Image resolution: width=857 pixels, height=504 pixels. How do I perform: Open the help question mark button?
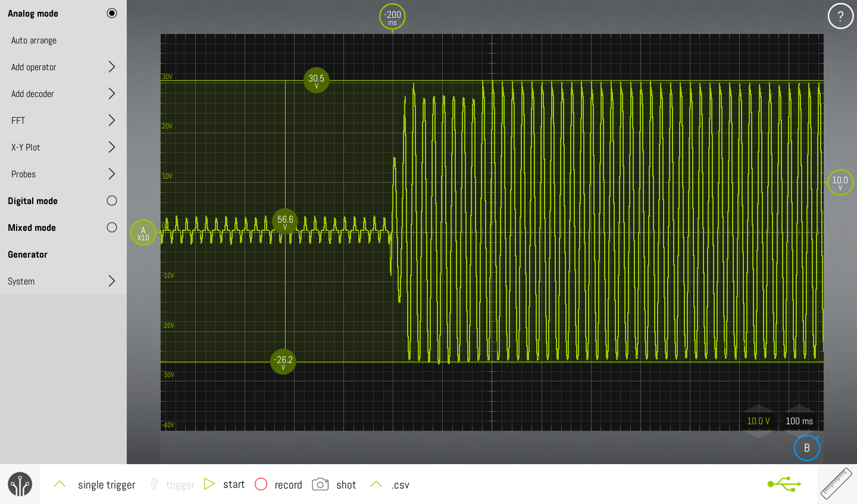840,16
